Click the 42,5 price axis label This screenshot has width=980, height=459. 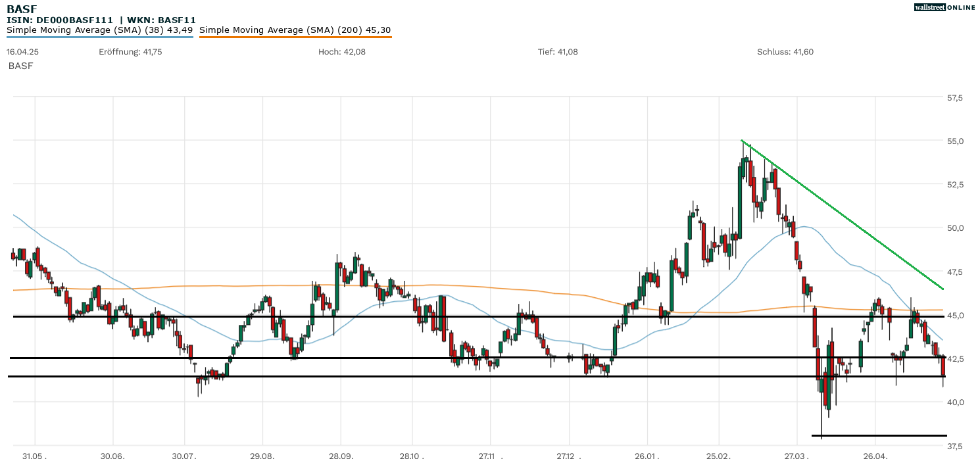pyautogui.click(x=954, y=358)
